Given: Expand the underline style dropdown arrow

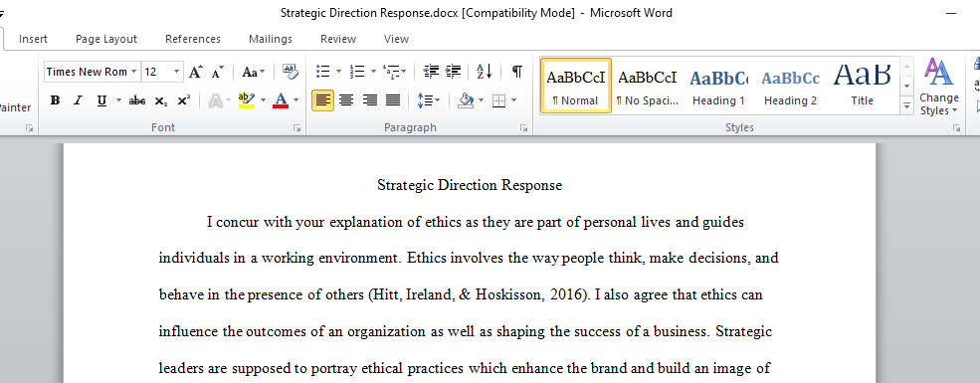Looking at the screenshot, I should tap(118, 100).
